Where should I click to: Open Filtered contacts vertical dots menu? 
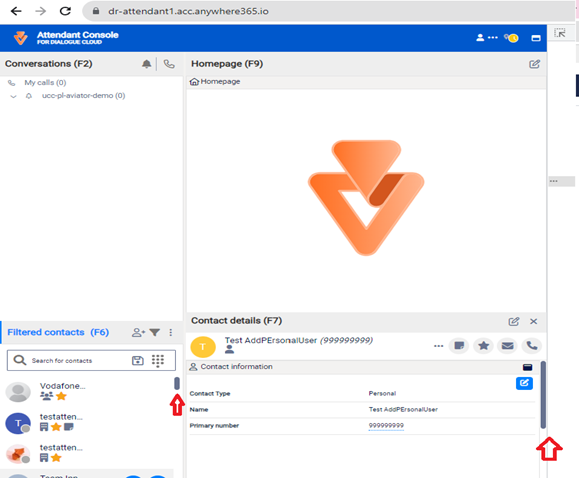(x=171, y=332)
